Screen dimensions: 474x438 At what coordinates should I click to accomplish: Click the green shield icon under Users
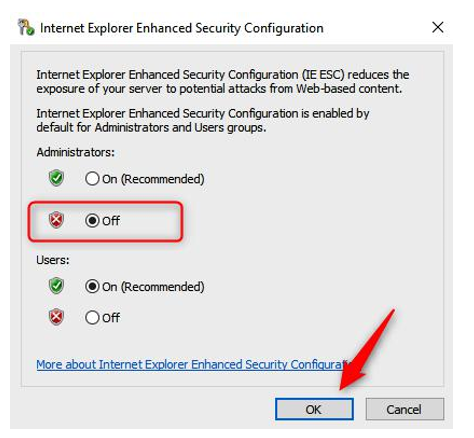(x=56, y=286)
